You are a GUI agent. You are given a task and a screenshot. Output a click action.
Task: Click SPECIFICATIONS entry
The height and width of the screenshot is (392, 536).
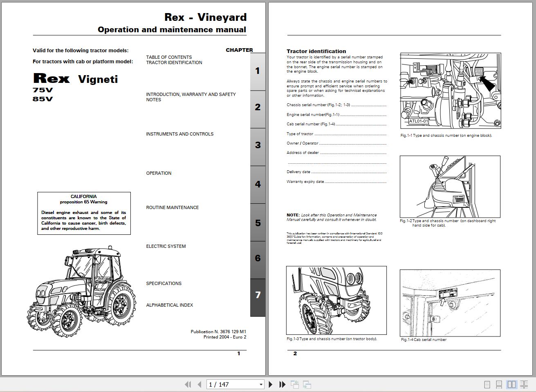(164, 283)
